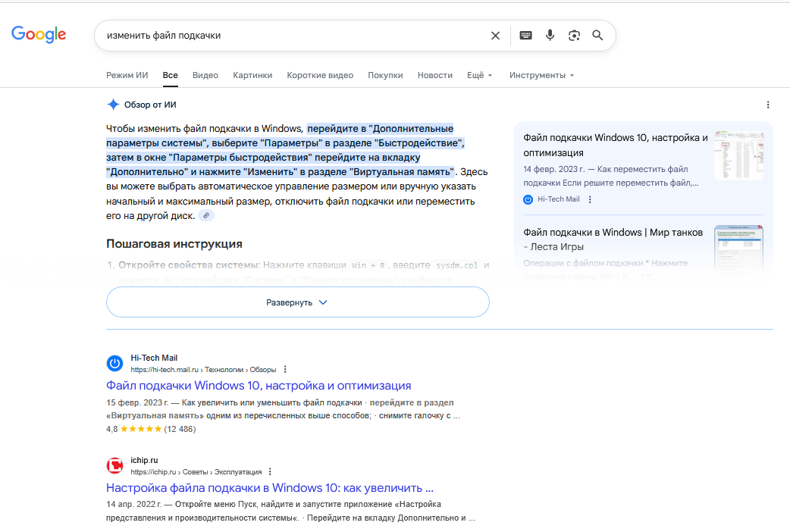Click the magnifying glass search icon
Image resolution: width=790 pixels, height=532 pixels.
tap(597, 36)
